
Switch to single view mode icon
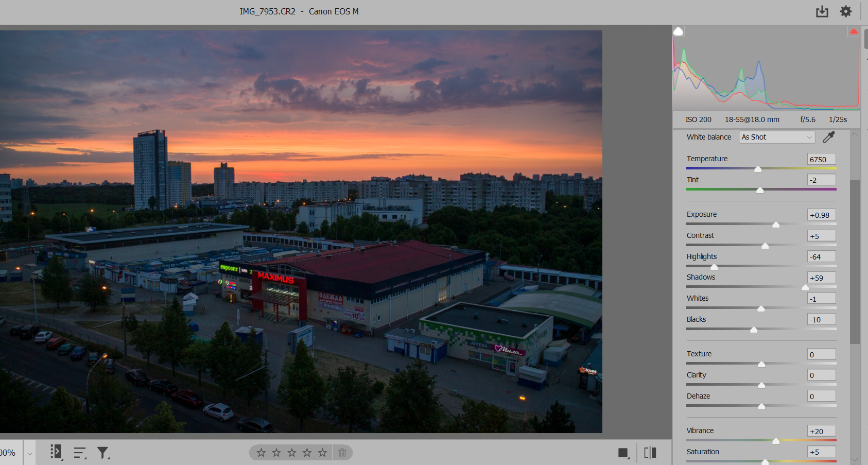click(x=623, y=453)
